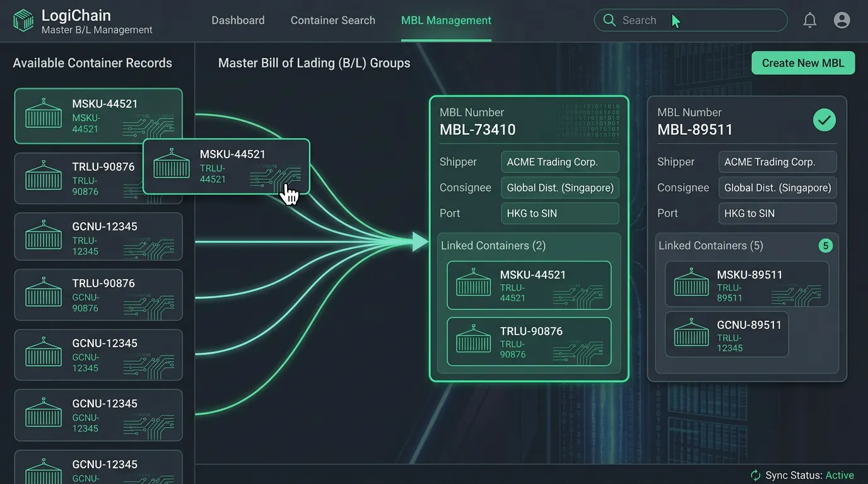868x484 pixels.
Task: Click the Port field in MBL-89511
Action: point(777,214)
